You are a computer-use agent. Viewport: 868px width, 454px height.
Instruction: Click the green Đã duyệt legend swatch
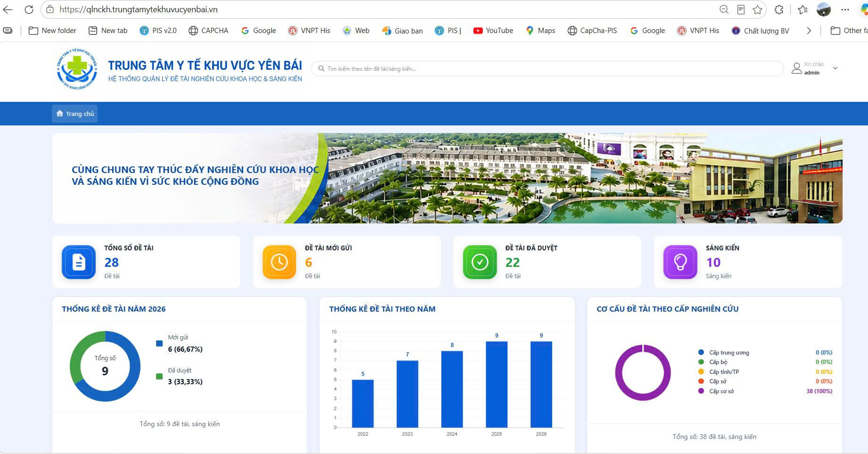[159, 376]
